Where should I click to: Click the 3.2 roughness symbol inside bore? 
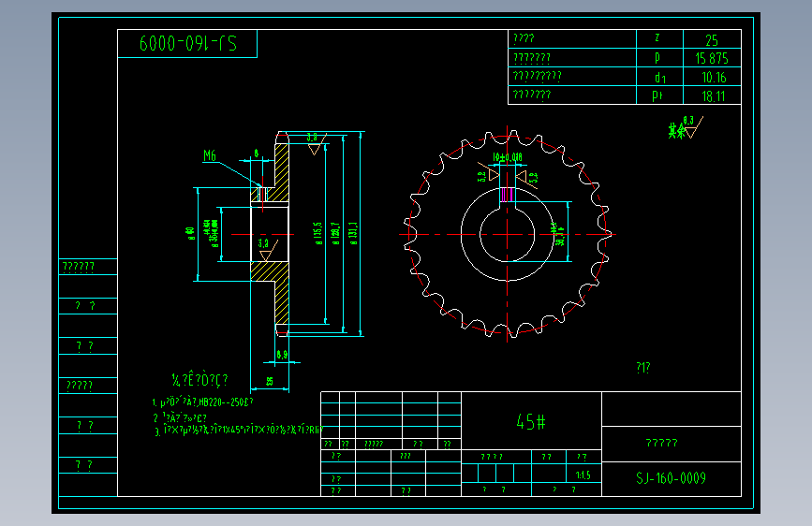tap(267, 249)
